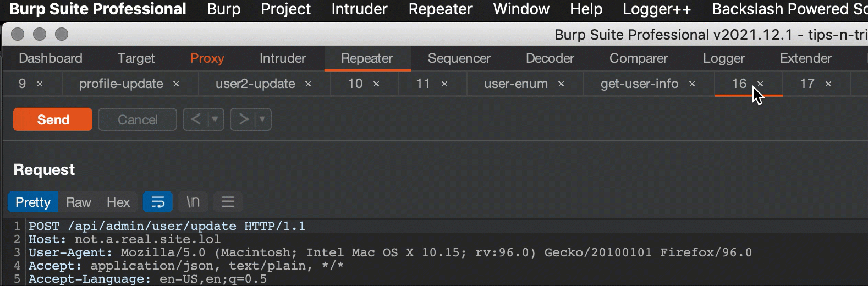Close the user2-update tab with its x

coord(308,84)
